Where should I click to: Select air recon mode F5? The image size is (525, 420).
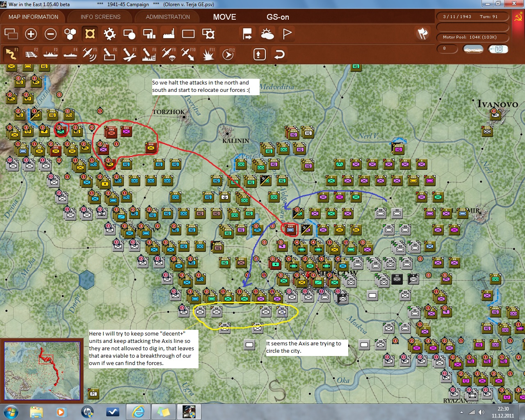coord(90,54)
